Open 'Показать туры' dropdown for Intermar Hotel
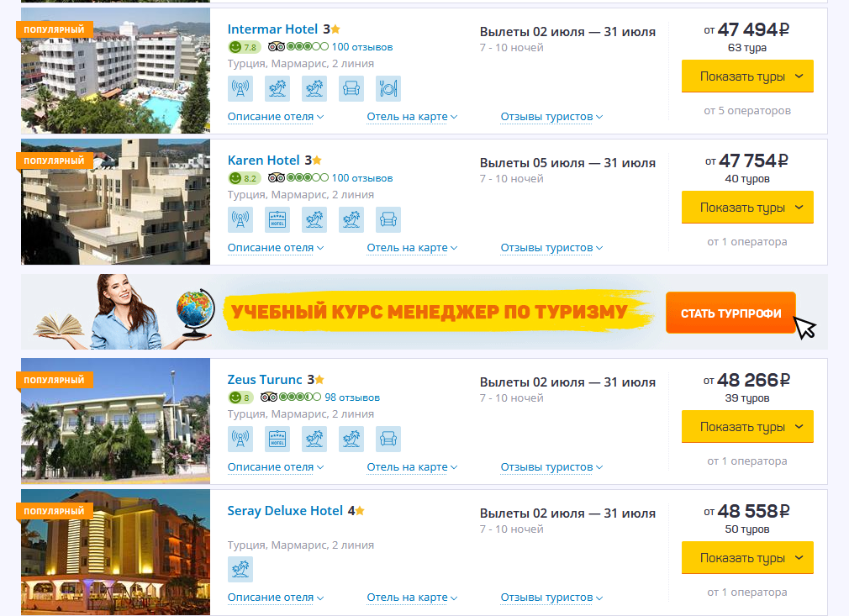This screenshot has height=616, width=849. (747, 76)
